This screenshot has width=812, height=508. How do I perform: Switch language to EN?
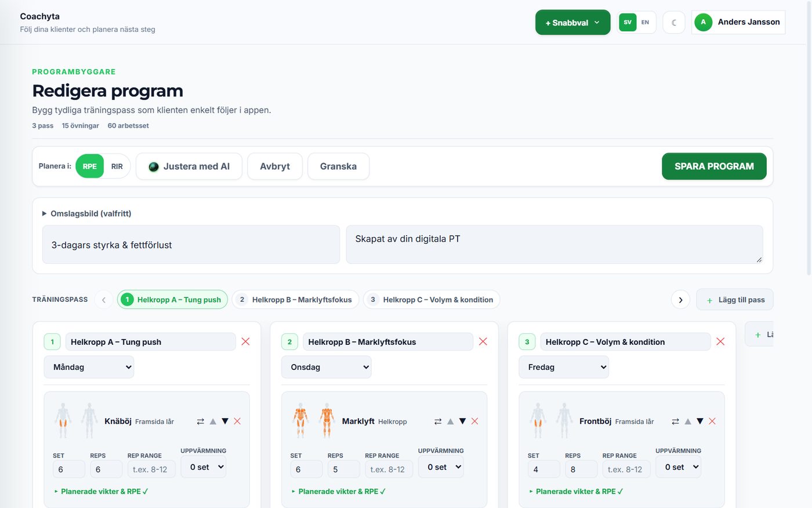pyautogui.click(x=645, y=23)
